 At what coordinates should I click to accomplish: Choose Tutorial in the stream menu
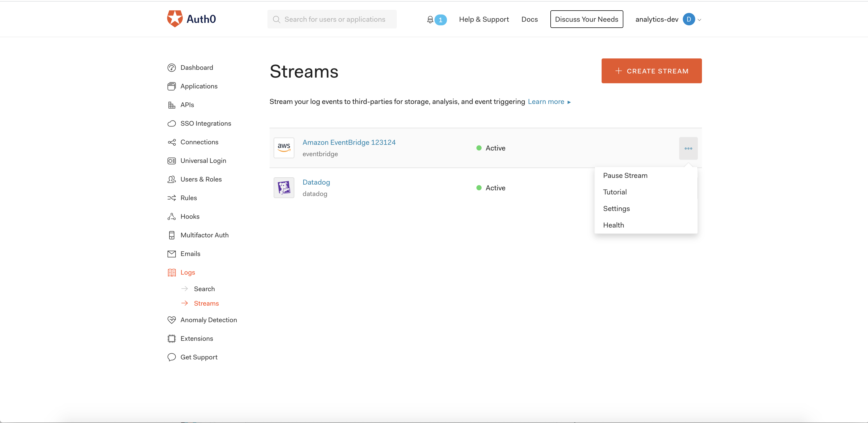(615, 192)
